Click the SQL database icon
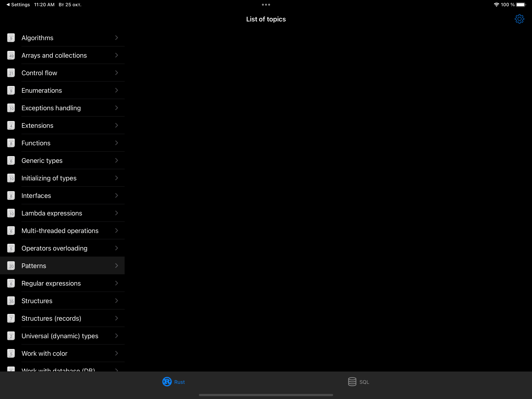 click(352, 382)
